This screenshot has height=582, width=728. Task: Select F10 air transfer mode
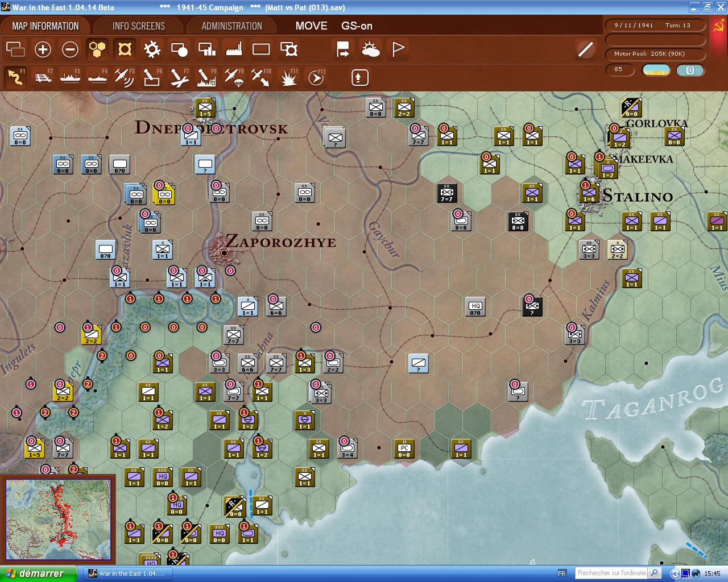(x=260, y=77)
